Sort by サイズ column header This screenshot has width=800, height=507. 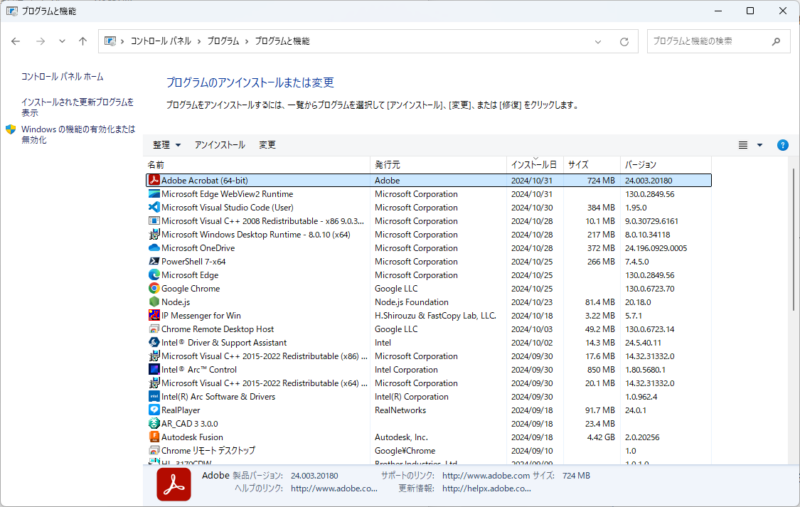tap(592, 165)
